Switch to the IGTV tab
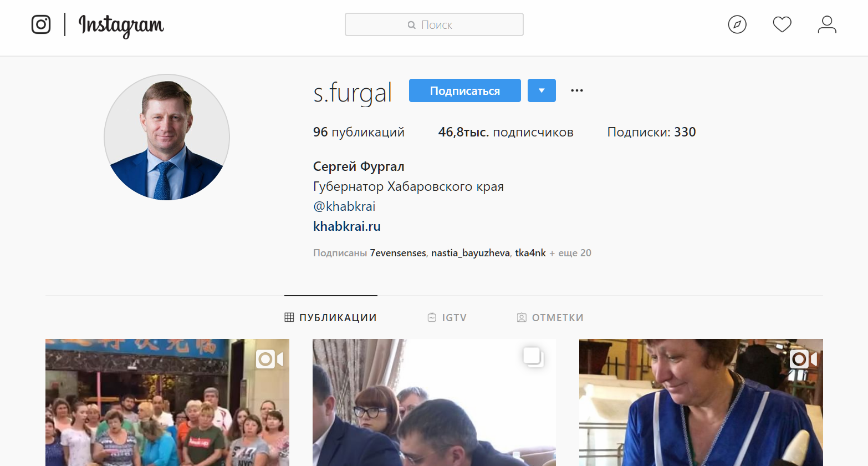The width and height of the screenshot is (868, 466). 447,317
